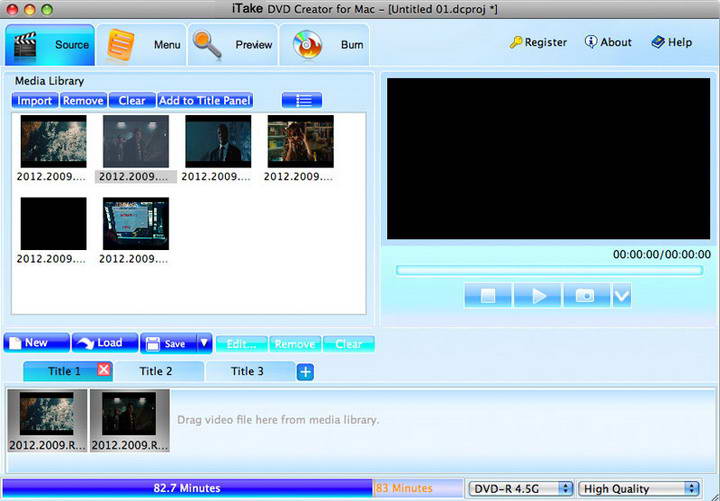Viewport: 720px width, 501px height.
Task: Select the library thumbnail showing a monitor screen
Action: click(135, 224)
